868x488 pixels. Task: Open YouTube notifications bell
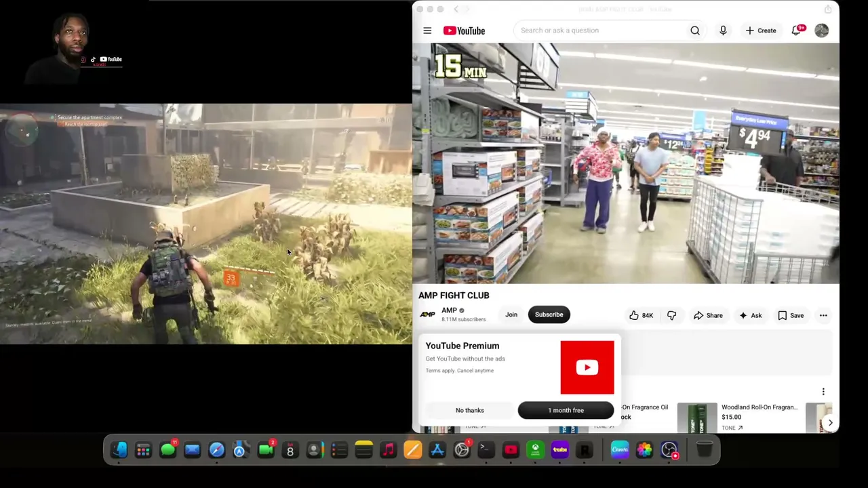point(797,30)
